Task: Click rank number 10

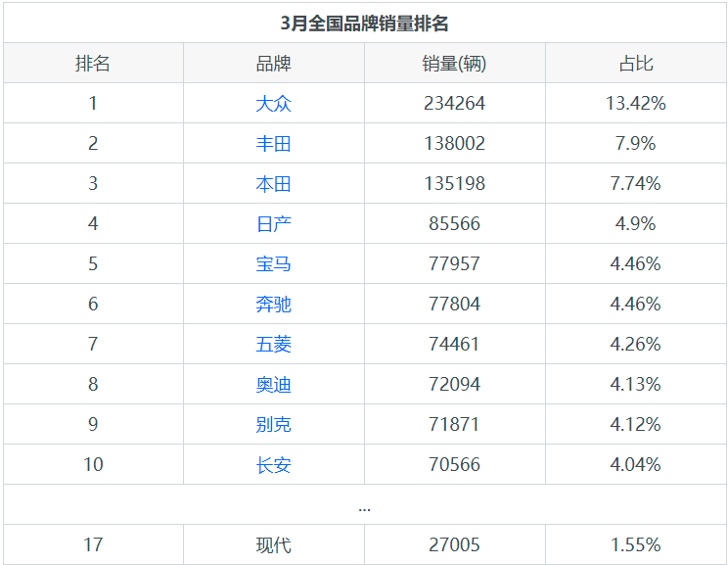Action: [93, 465]
